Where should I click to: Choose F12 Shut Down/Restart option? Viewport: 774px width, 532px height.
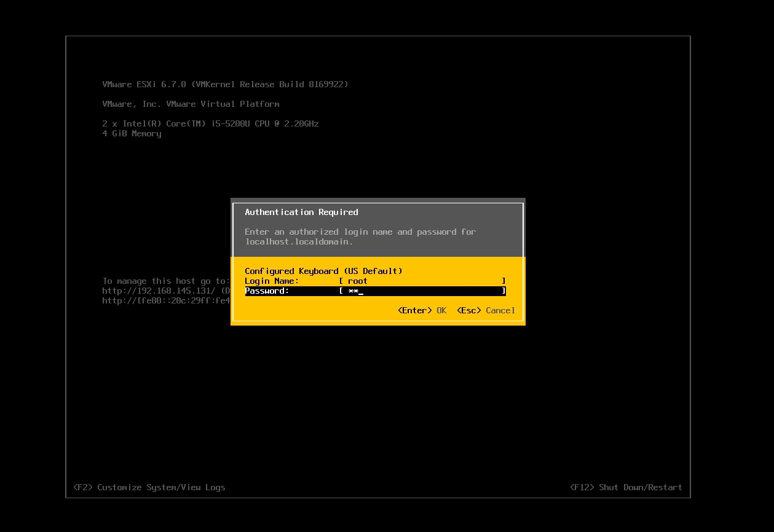click(626, 487)
